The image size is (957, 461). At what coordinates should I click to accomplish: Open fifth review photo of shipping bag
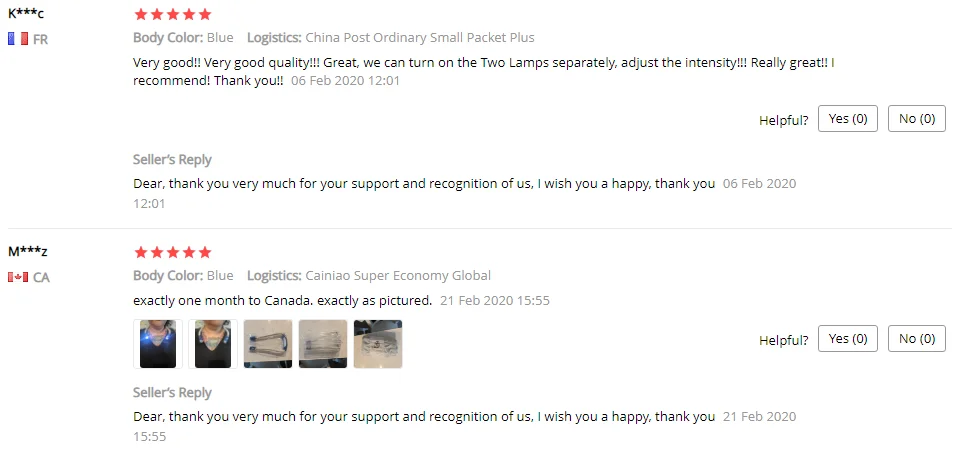(378, 344)
